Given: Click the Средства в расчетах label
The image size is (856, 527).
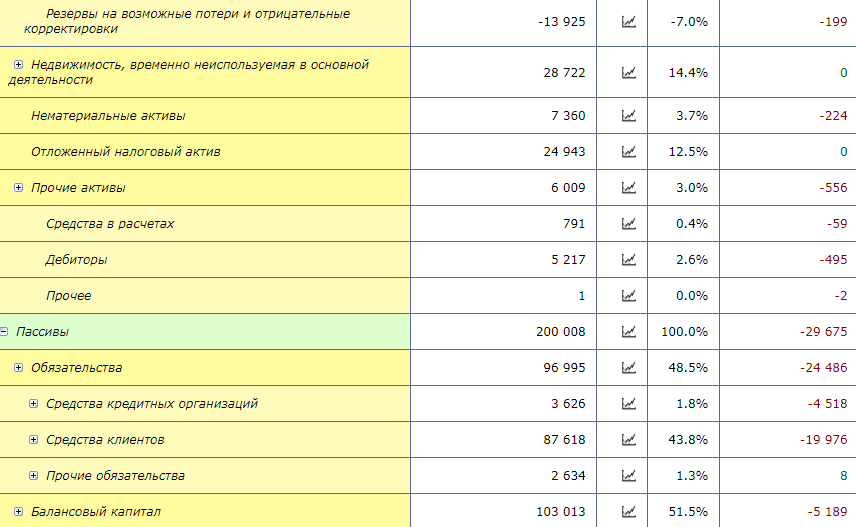Looking at the screenshot, I should [x=110, y=224].
